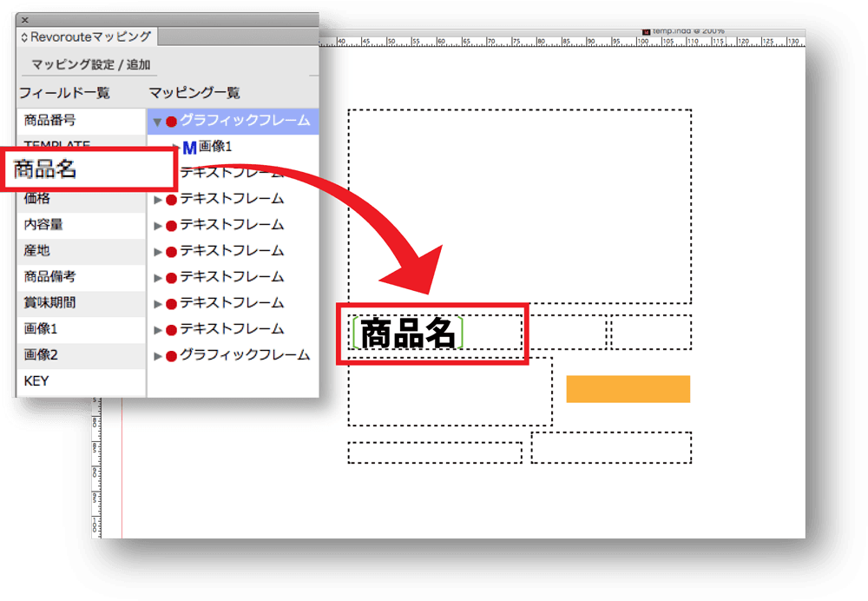Select the KEY field

(x=81, y=381)
